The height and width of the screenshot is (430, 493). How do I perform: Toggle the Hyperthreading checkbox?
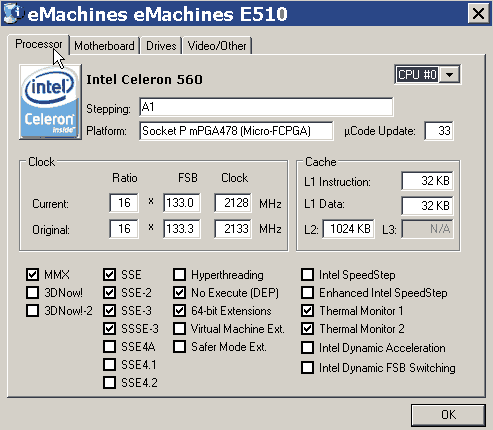point(179,275)
